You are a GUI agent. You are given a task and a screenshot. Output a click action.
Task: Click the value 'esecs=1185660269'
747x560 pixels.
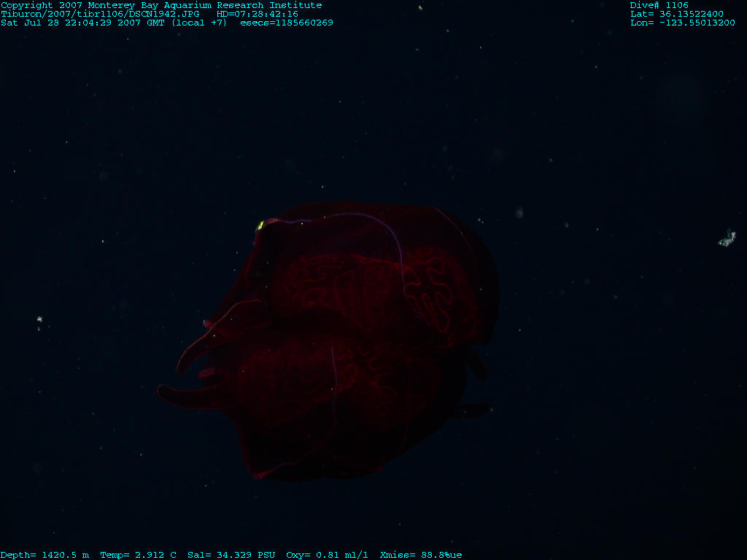tap(286, 23)
